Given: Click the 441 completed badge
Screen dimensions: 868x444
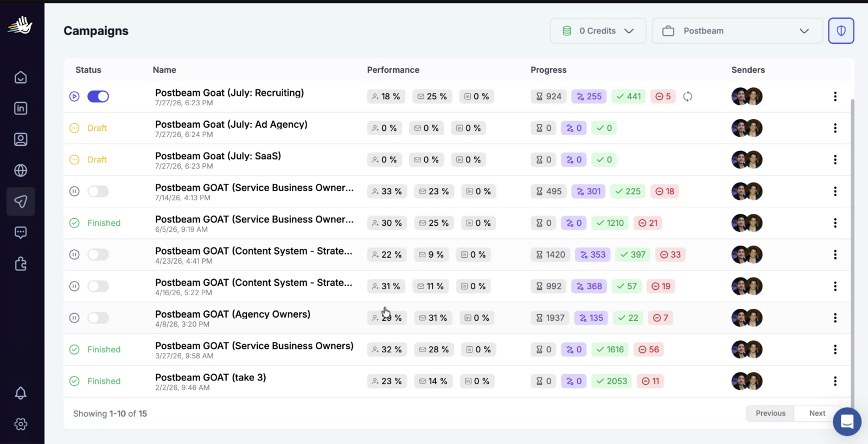Looking at the screenshot, I should click(x=628, y=97).
